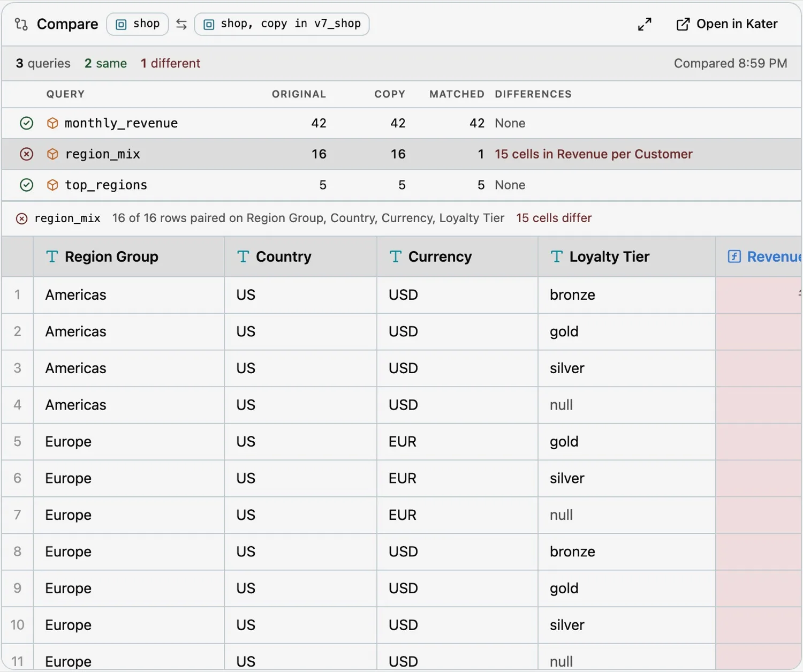
Task: Click the Revenue per Customer column header
Action: (759, 256)
